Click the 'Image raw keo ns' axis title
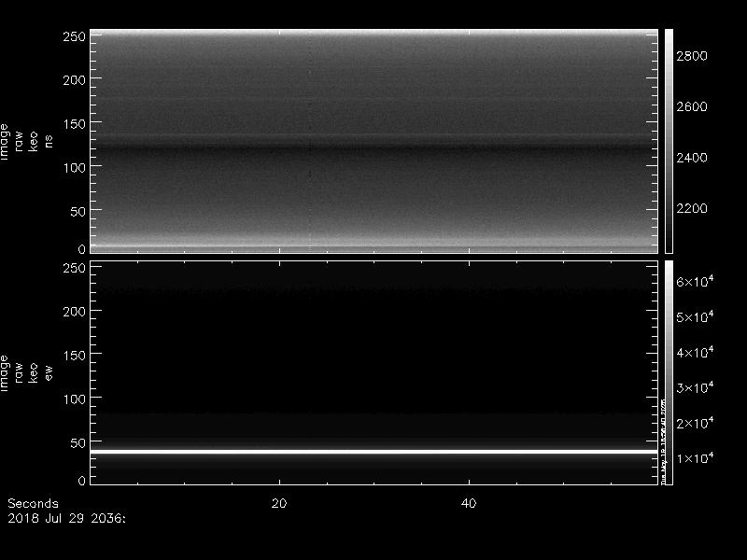 click(26, 142)
